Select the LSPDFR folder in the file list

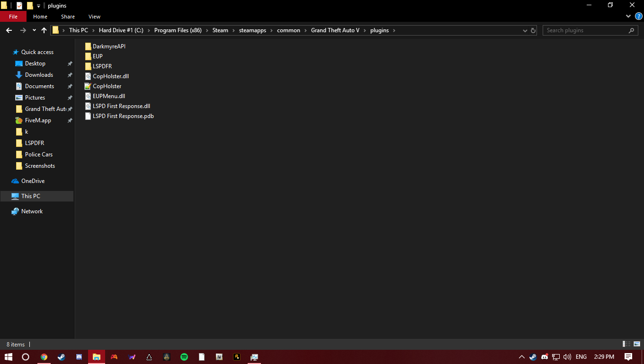click(x=98, y=66)
